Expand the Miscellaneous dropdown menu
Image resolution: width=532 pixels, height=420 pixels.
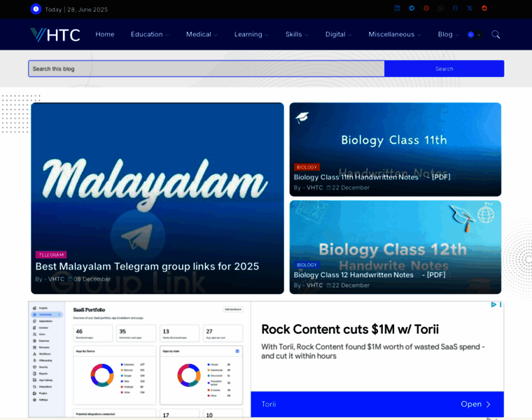pyautogui.click(x=395, y=34)
